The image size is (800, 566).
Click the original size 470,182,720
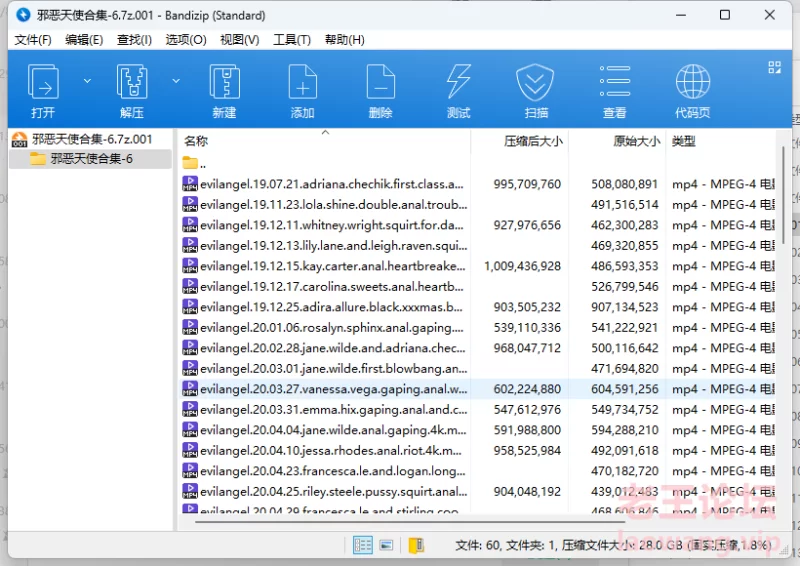[x=624, y=471]
